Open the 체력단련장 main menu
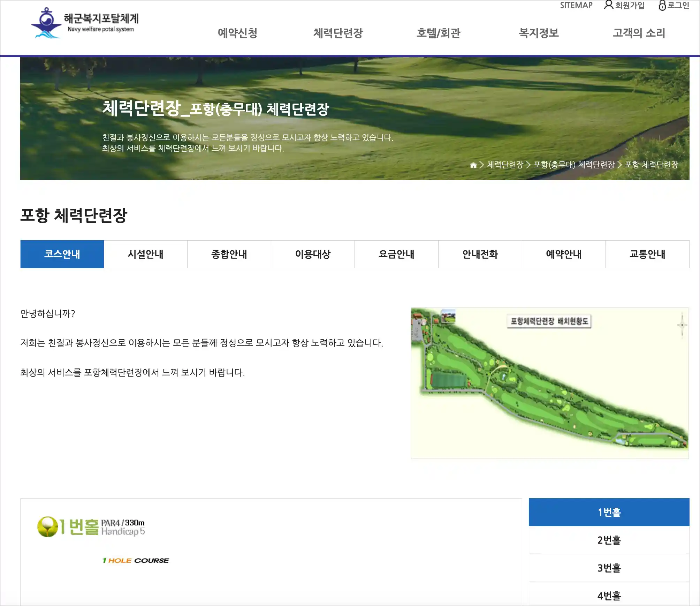Viewport: 700px width, 606px height. tap(338, 33)
